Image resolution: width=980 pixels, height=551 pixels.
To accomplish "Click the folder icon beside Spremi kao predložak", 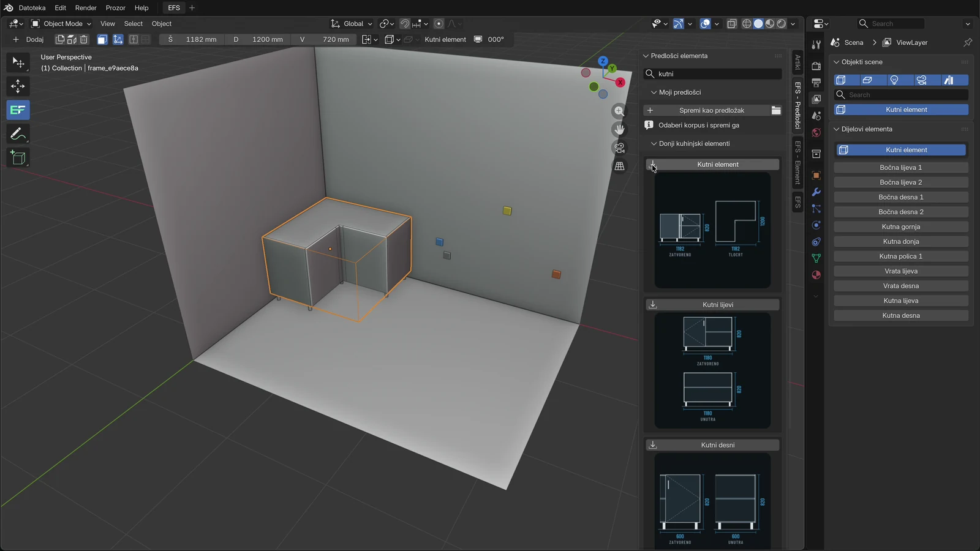I will click(776, 110).
